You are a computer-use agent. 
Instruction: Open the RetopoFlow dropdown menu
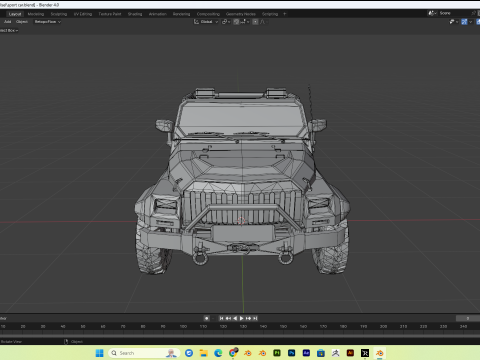(48, 22)
